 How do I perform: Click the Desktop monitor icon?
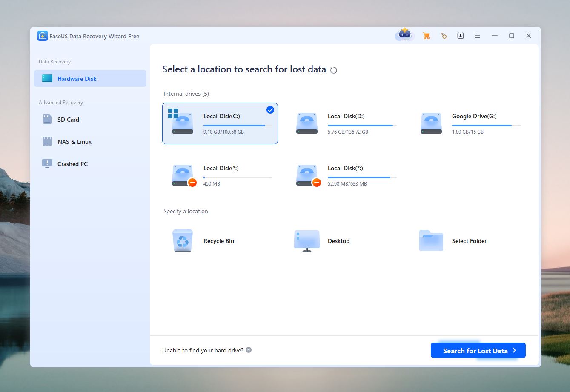pos(307,241)
